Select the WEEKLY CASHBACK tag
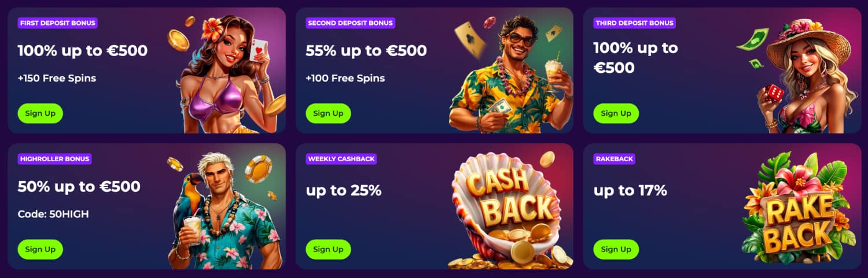The height and width of the screenshot is (278, 868). 341,159
